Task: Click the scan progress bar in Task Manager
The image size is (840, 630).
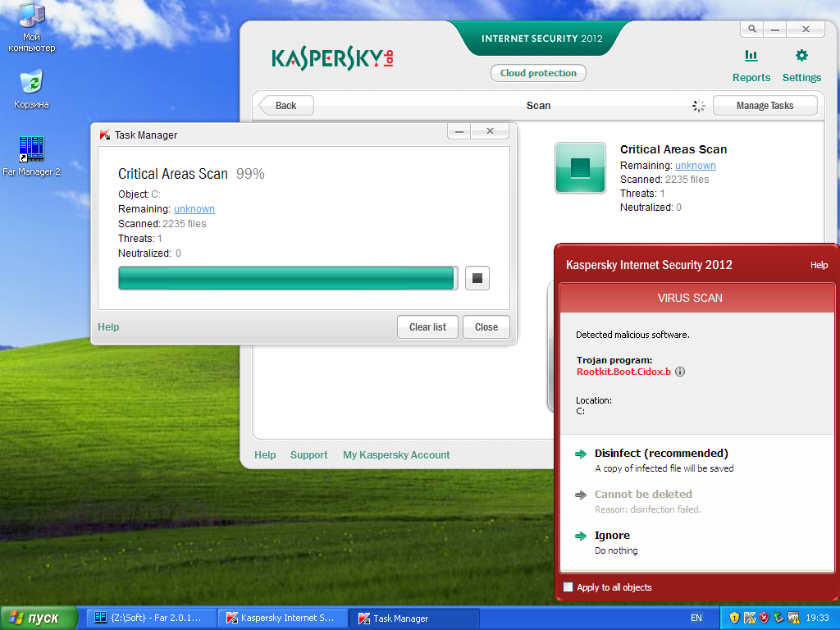Action: tap(288, 278)
